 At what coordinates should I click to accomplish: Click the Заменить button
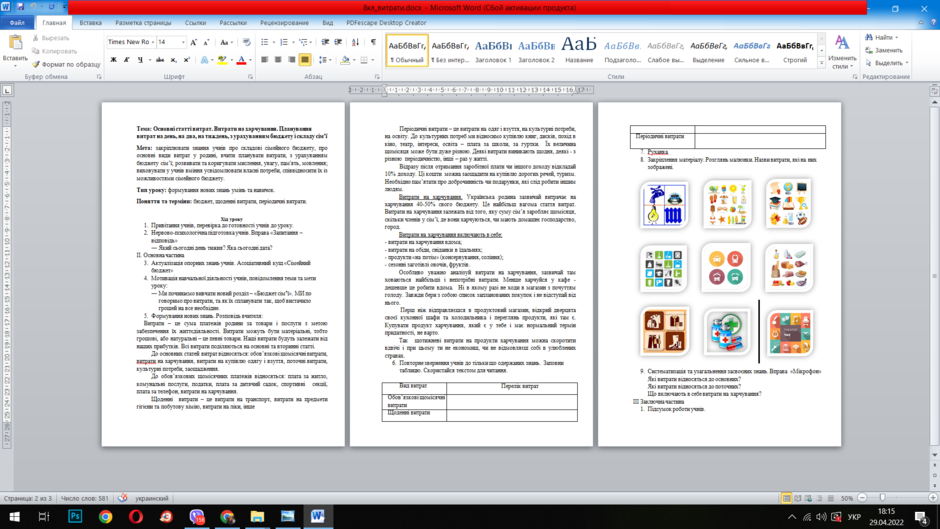click(884, 50)
